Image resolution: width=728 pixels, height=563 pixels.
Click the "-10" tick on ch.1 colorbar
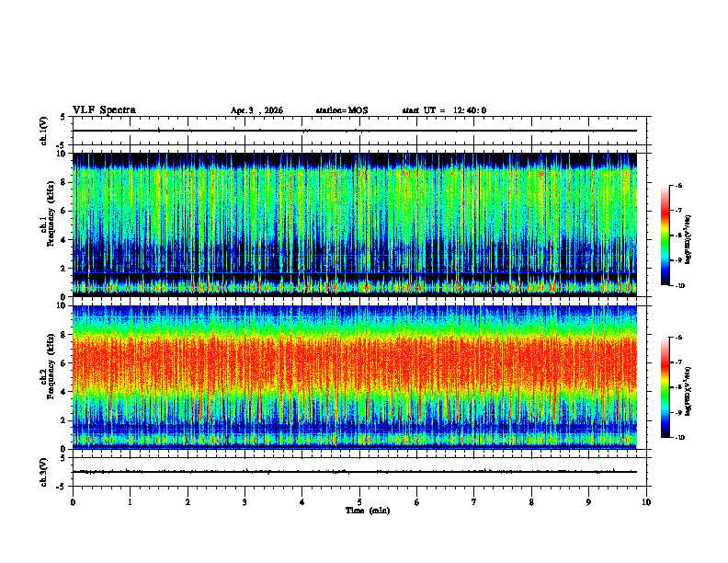coord(679,286)
